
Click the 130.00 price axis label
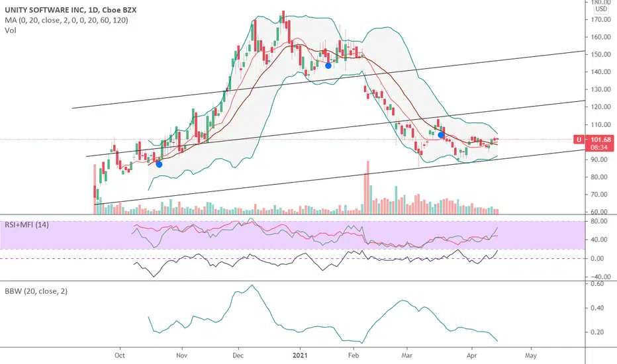click(600, 89)
